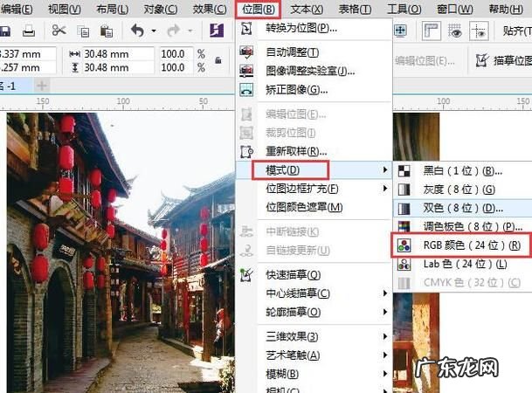Open the dropdown arrow beside Undo
532x393 pixels.
point(154,31)
